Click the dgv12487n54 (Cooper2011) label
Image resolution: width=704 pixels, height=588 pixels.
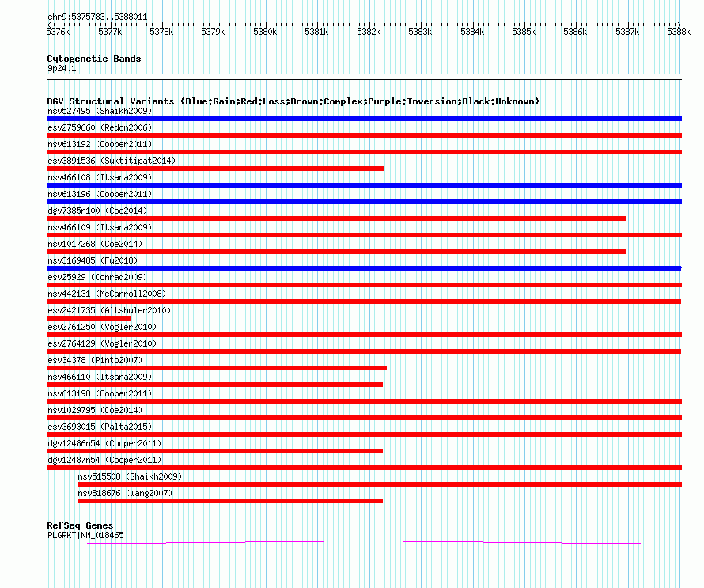point(104,460)
